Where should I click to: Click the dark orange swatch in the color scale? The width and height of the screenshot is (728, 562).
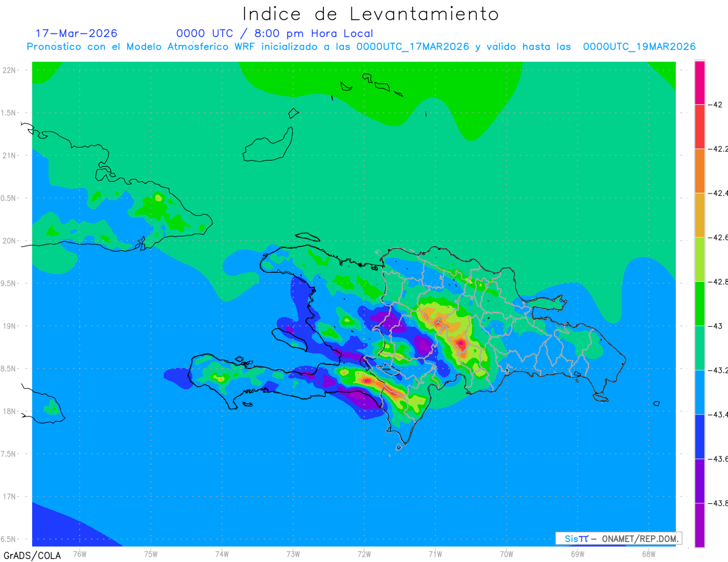[x=699, y=171]
